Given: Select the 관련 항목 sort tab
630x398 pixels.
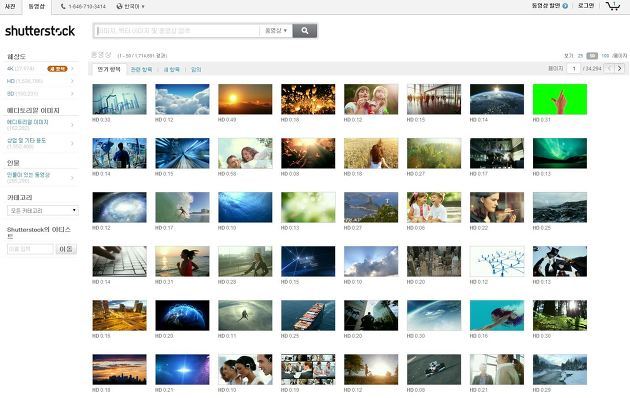Looking at the screenshot, I should point(141,69).
